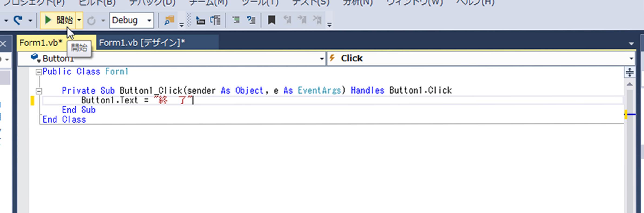The image size is (644, 213).
Task: Click the Find in Files icon
Action: tap(169, 20)
